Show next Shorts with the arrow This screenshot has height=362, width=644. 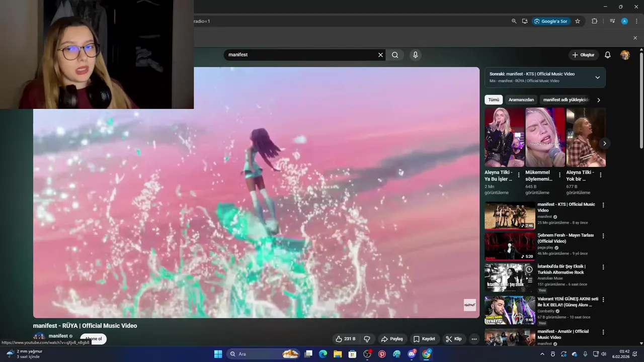[x=604, y=143]
